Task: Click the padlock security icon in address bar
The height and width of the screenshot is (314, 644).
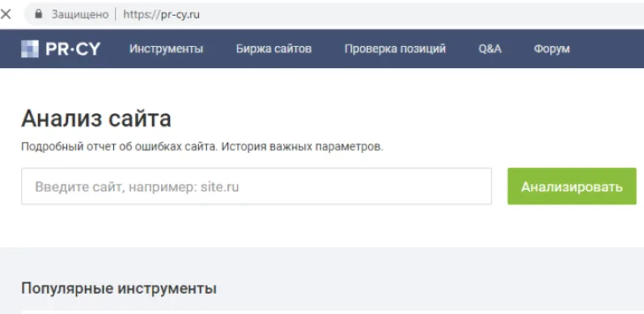Action: (39, 14)
